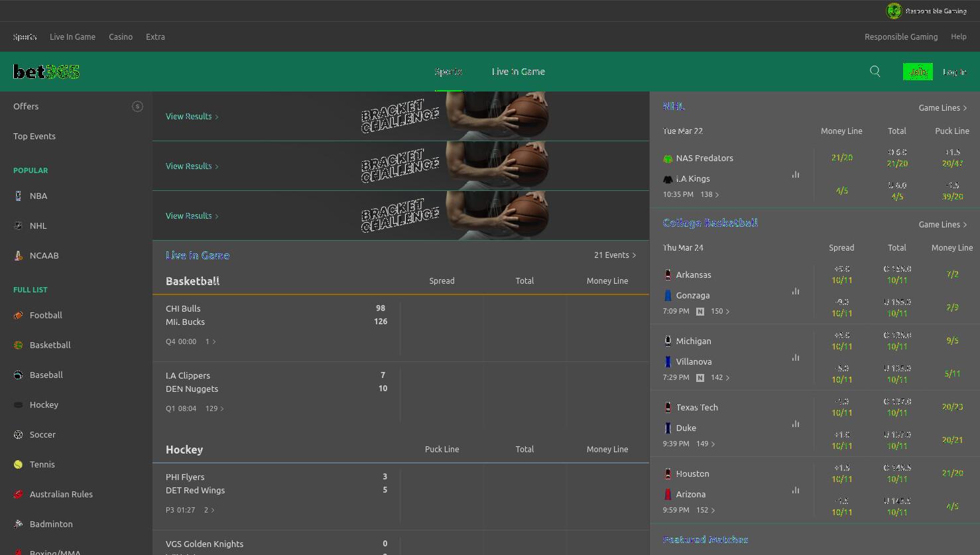Select the NBA sidebar icon
The width and height of the screenshot is (980, 555).
[18, 196]
